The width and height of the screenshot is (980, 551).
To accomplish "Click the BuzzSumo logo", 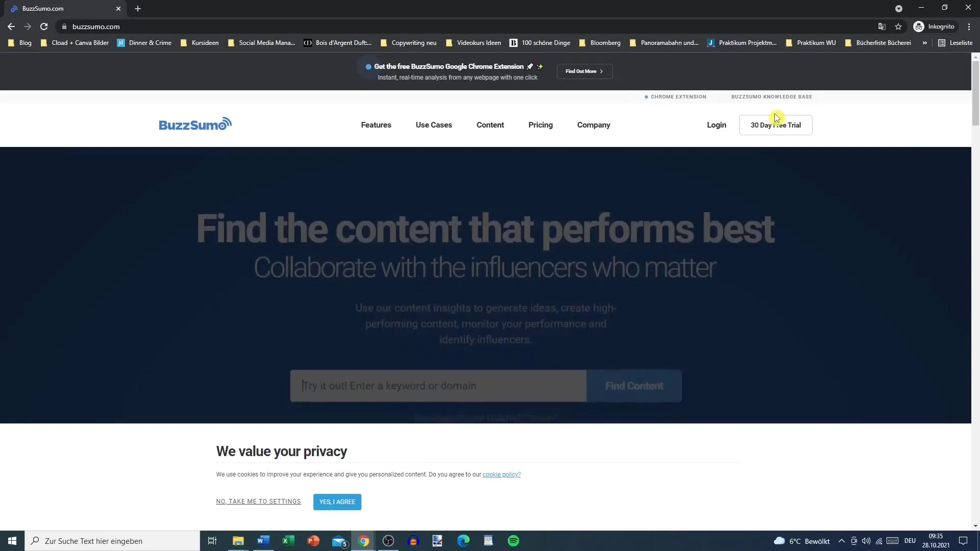I will (x=195, y=124).
